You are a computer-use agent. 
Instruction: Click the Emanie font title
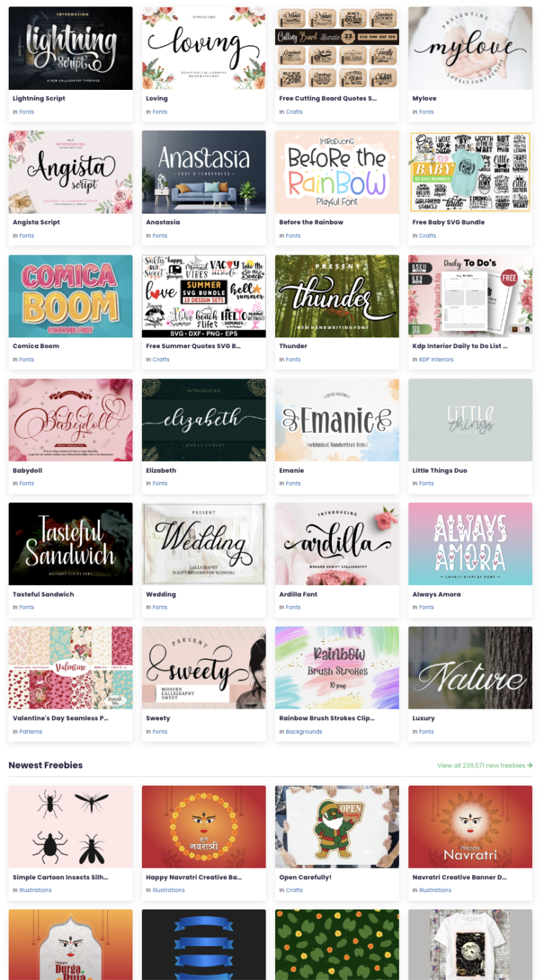pos(292,471)
